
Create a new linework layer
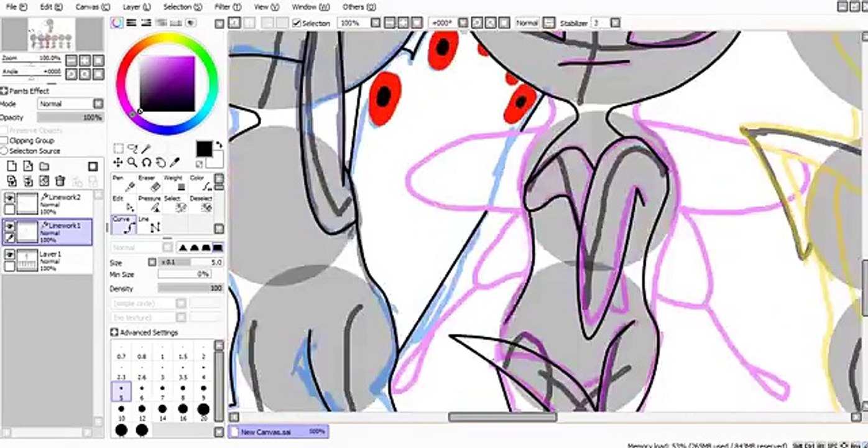[x=27, y=166]
